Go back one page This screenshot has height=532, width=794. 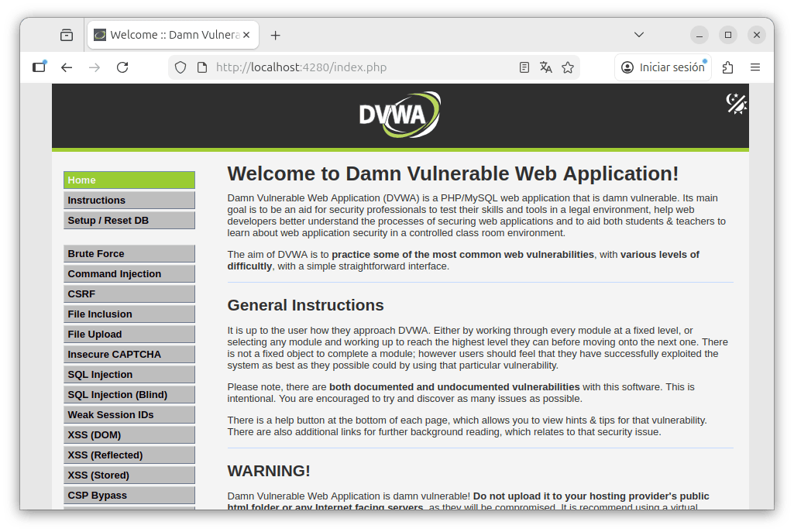point(67,67)
